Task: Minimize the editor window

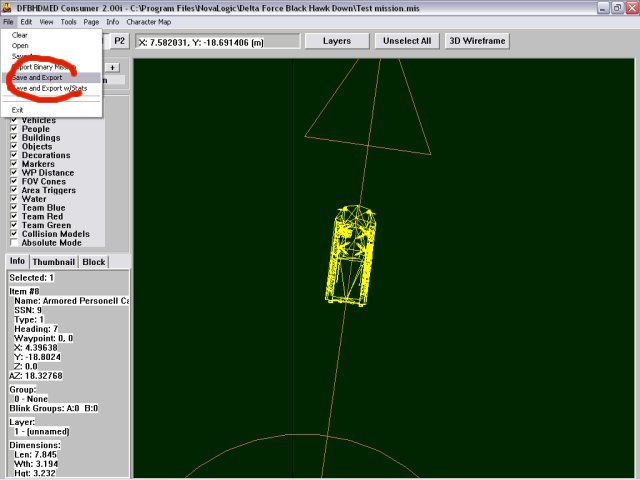Action: point(603,6)
